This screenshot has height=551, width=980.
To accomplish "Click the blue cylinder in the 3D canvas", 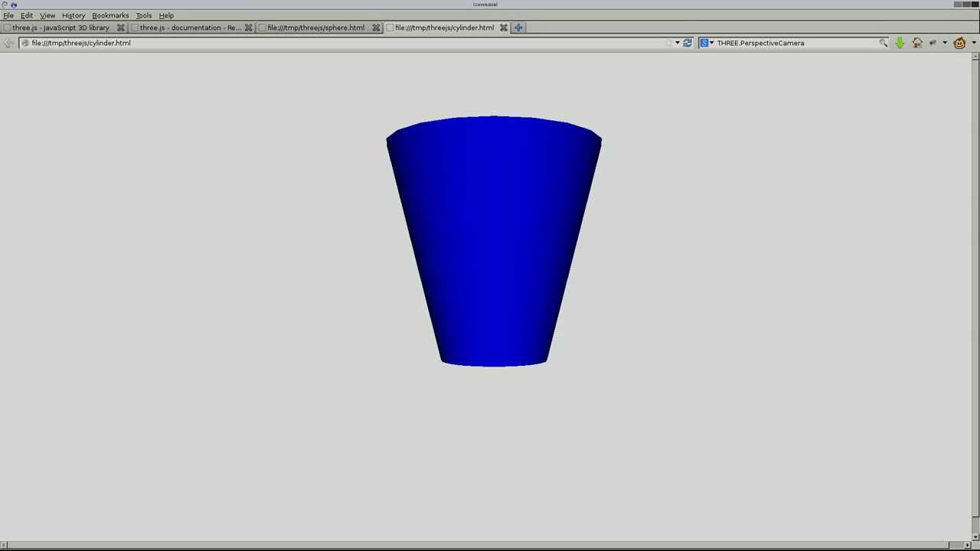I will click(494, 241).
